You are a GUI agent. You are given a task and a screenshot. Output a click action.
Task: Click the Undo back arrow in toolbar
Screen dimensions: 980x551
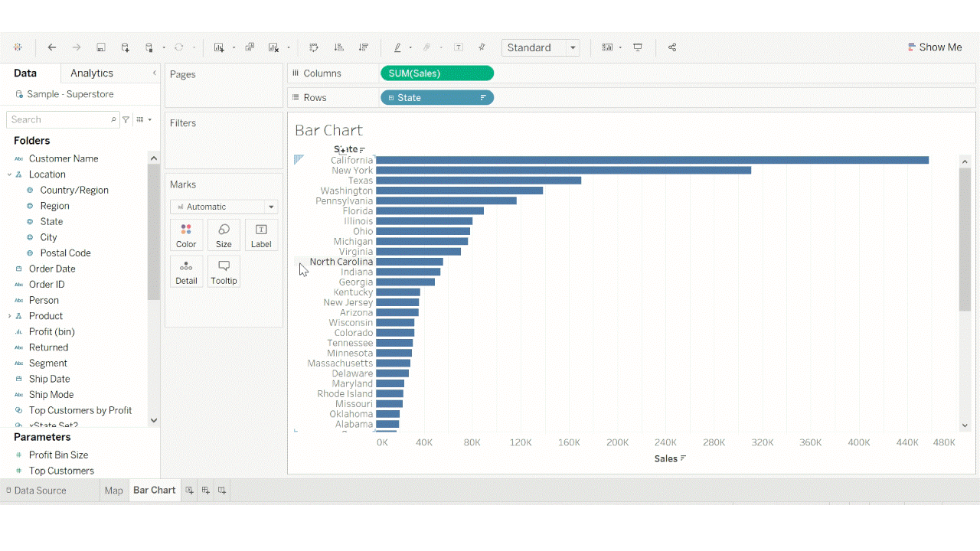pyautogui.click(x=52, y=47)
